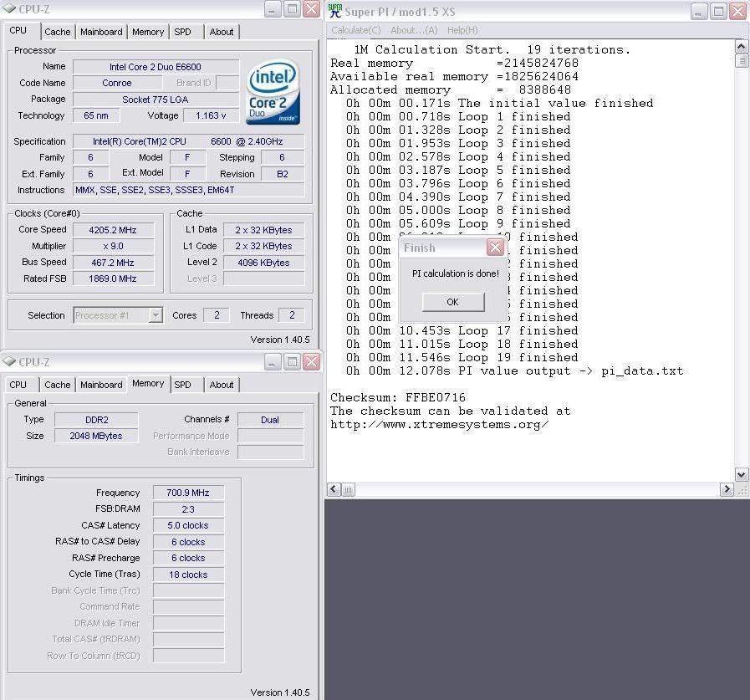Viewport: 750px width, 700px height.
Task: Click the memory Frequency value 700.9 MHz
Action: click(x=188, y=493)
